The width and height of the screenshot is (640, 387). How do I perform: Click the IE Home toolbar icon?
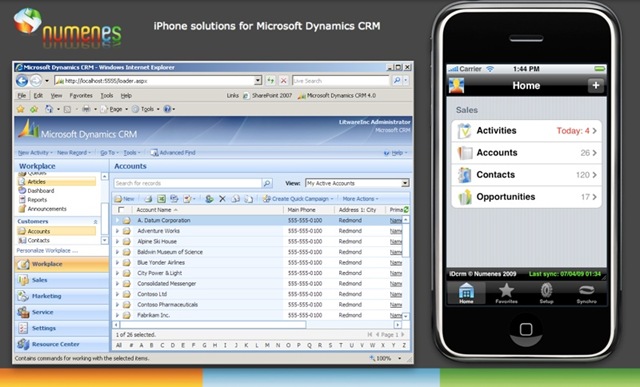pos(49,109)
